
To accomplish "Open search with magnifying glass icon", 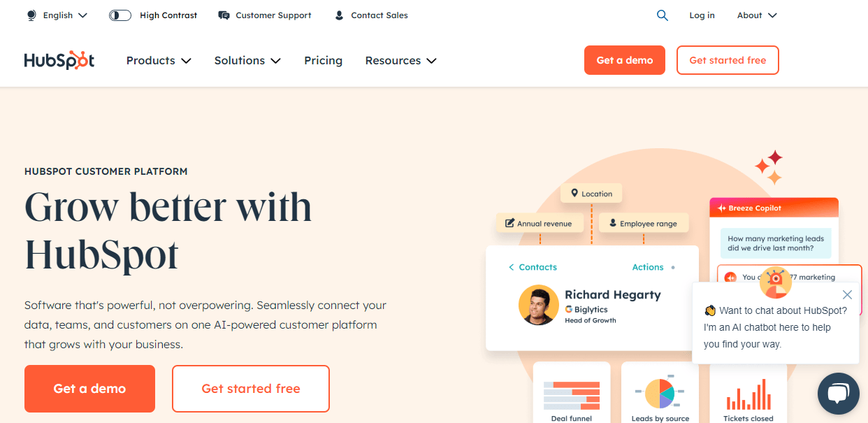I will tap(663, 15).
